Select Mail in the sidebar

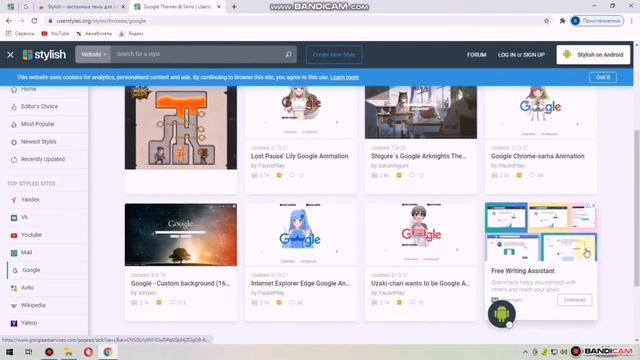pyautogui.click(x=26, y=252)
